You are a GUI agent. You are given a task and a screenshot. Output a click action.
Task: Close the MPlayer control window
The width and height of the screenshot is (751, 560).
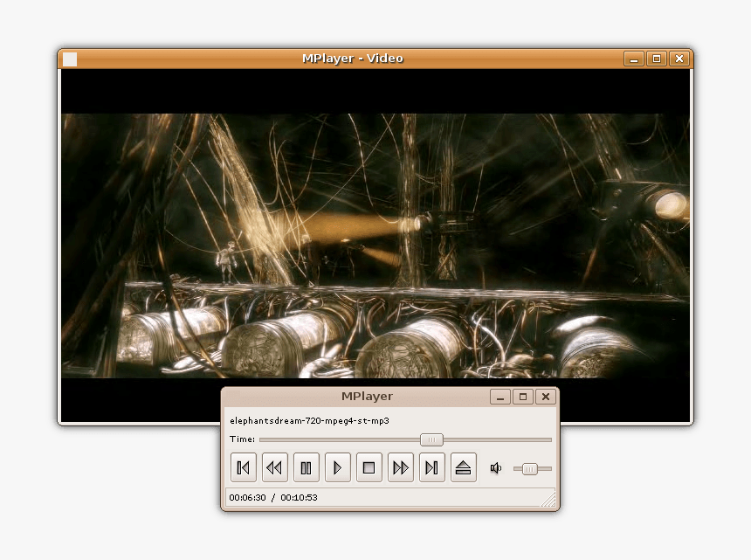click(x=546, y=398)
